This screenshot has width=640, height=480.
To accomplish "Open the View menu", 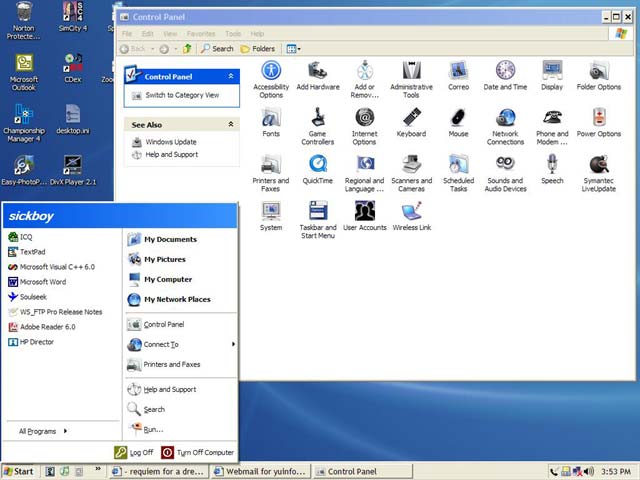I will coord(170,34).
